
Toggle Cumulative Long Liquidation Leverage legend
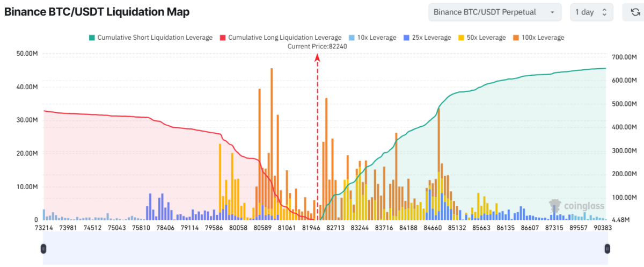click(280, 38)
